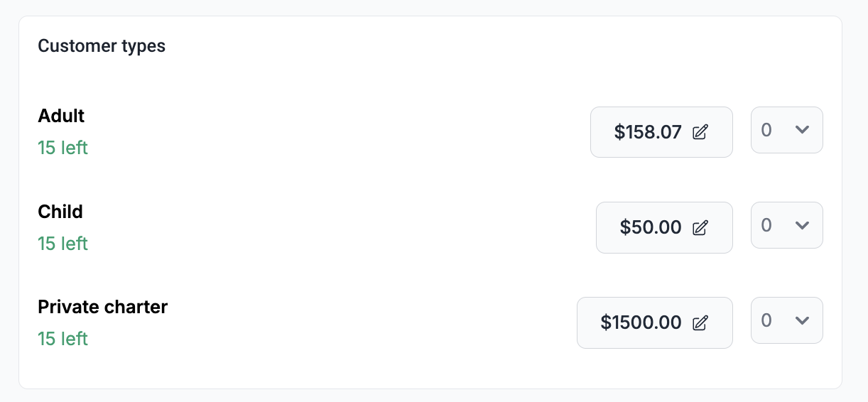The height and width of the screenshot is (402, 868).
Task: Click the pencil icon beside $1500.00
Action: click(x=700, y=322)
